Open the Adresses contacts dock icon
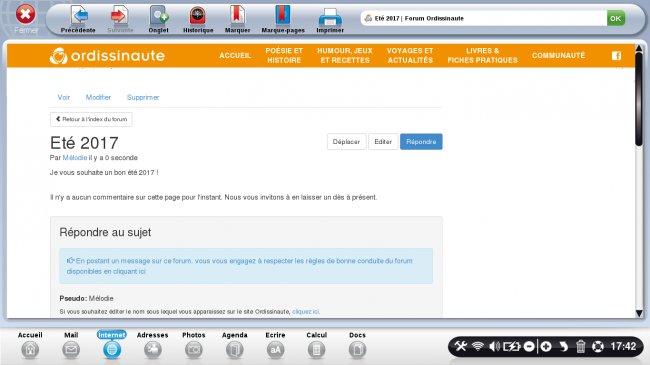The width and height of the screenshot is (650, 365). click(x=153, y=350)
